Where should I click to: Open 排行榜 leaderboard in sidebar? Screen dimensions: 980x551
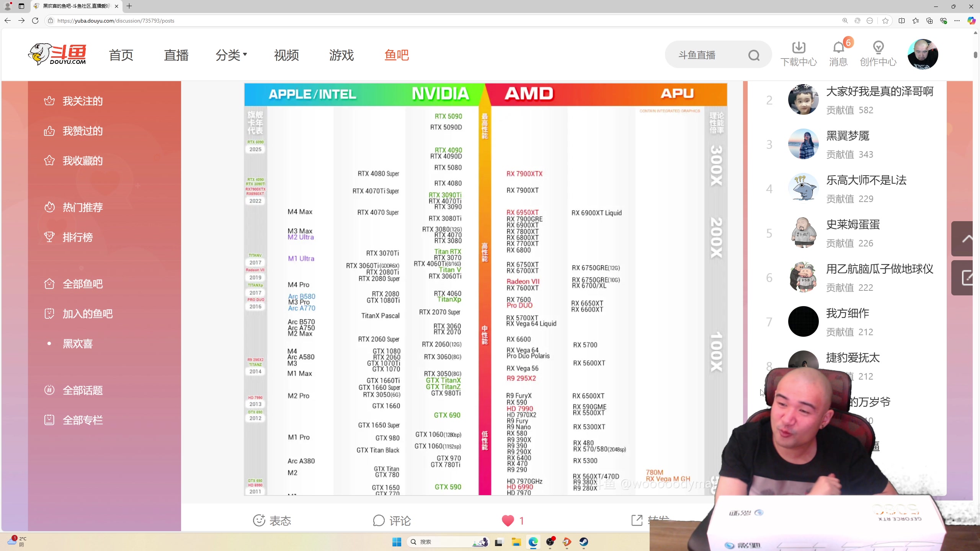tap(78, 237)
